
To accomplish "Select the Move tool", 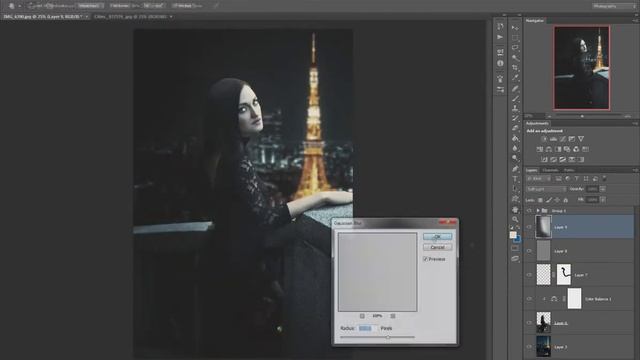I will pos(516,28).
